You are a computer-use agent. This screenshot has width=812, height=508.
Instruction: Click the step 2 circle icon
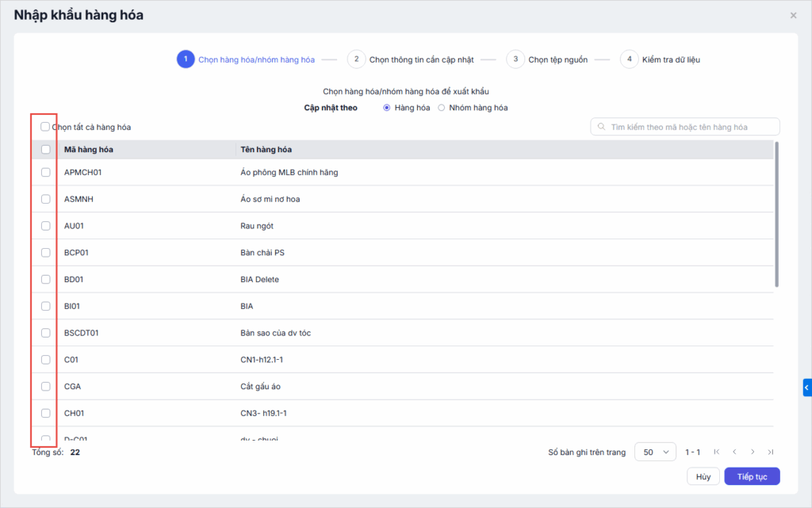coord(356,59)
